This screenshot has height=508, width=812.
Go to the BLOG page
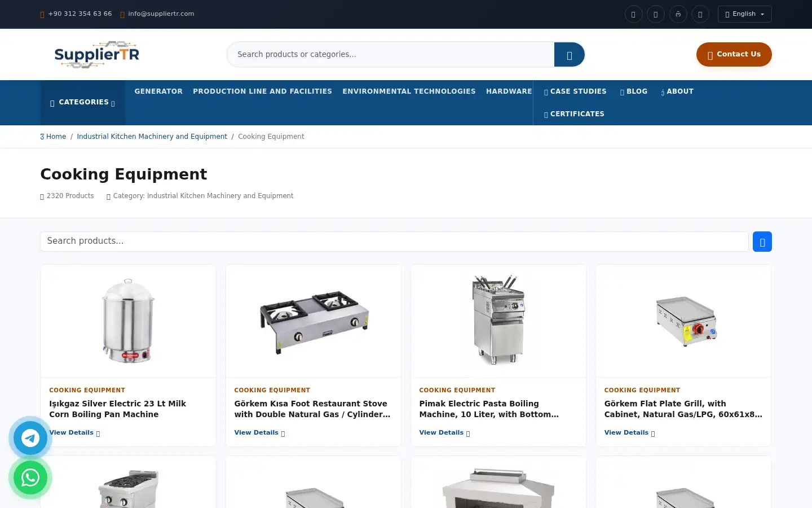(x=634, y=91)
